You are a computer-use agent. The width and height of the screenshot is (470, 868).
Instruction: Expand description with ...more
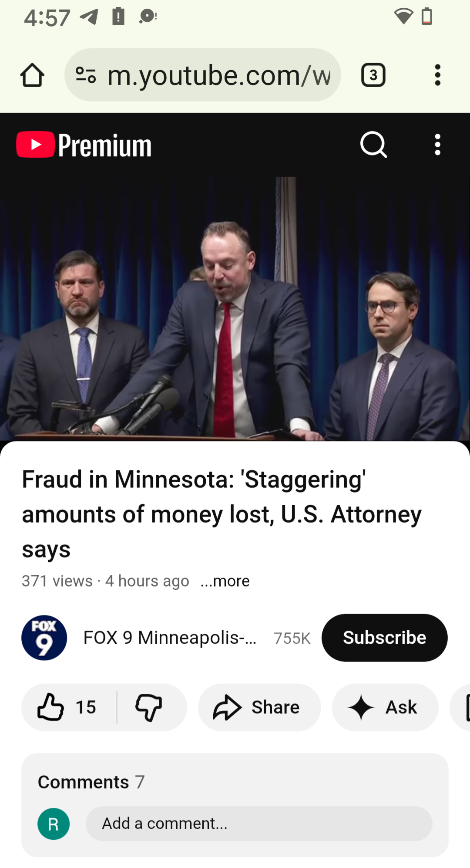(x=225, y=581)
